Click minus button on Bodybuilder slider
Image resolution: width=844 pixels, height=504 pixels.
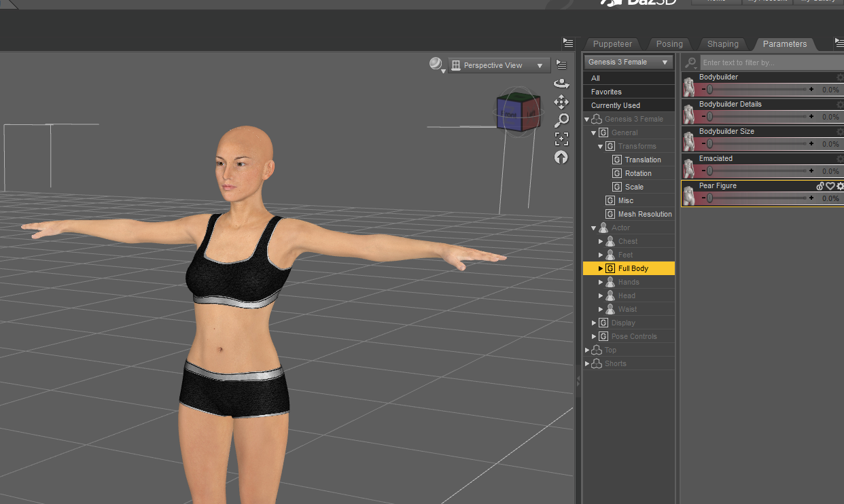click(x=703, y=89)
